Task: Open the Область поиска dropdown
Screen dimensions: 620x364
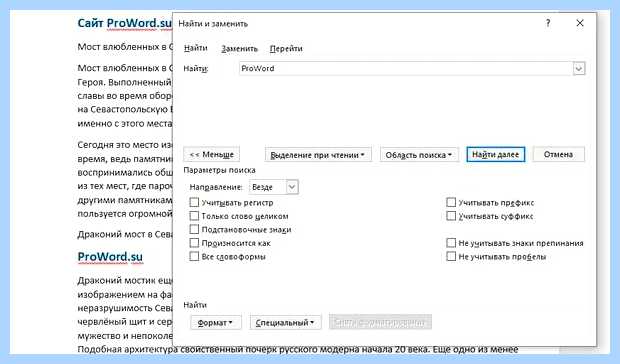Action: [x=419, y=155]
